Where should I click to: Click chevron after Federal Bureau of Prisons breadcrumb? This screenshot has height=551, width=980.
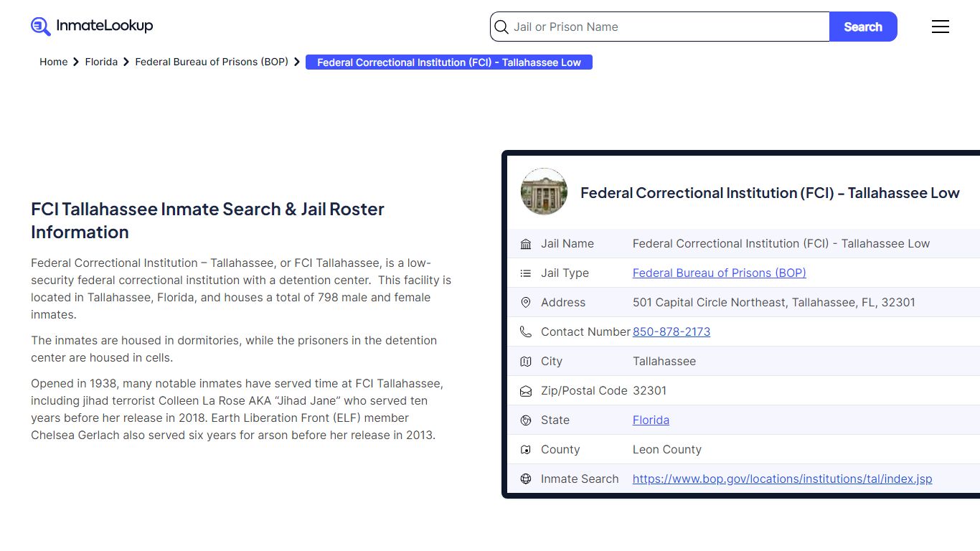tap(297, 62)
